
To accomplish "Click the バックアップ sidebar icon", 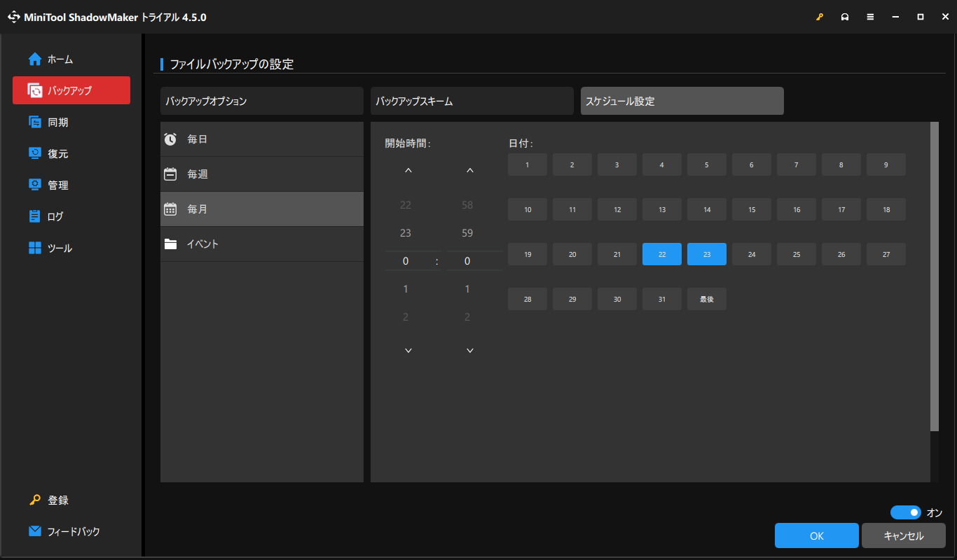I will point(35,90).
